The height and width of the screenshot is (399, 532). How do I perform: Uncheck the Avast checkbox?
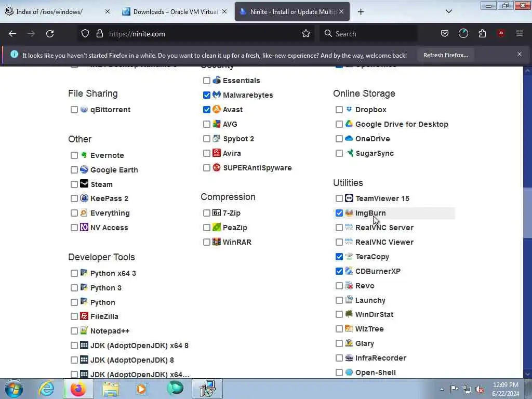point(207,110)
